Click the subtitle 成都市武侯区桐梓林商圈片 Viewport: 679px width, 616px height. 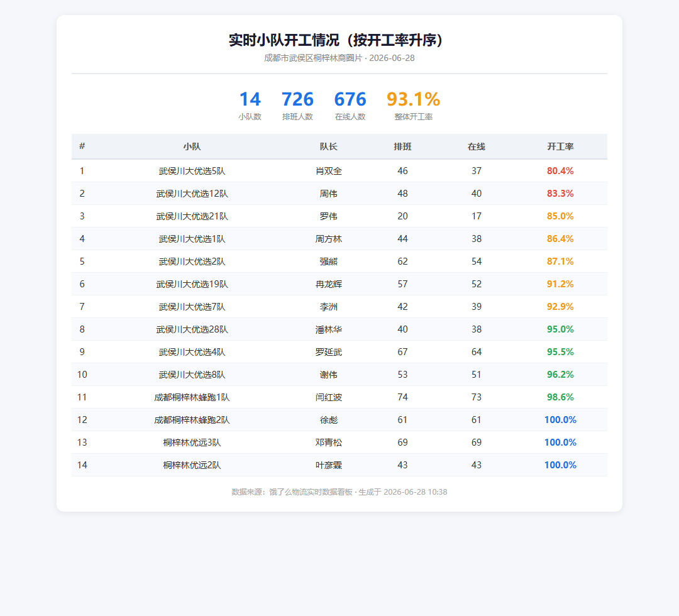[313, 58]
